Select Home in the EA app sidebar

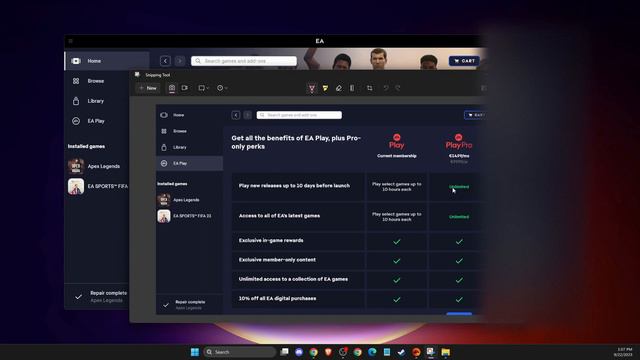(107, 61)
